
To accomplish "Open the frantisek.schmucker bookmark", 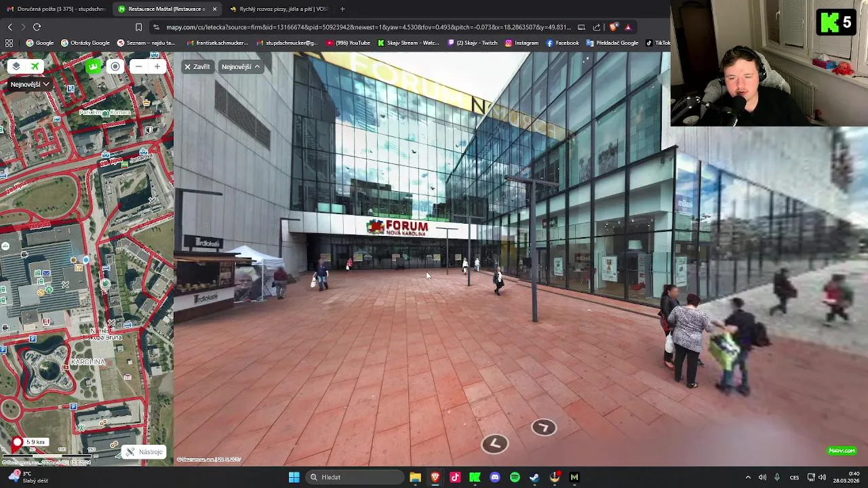I will (x=218, y=43).
